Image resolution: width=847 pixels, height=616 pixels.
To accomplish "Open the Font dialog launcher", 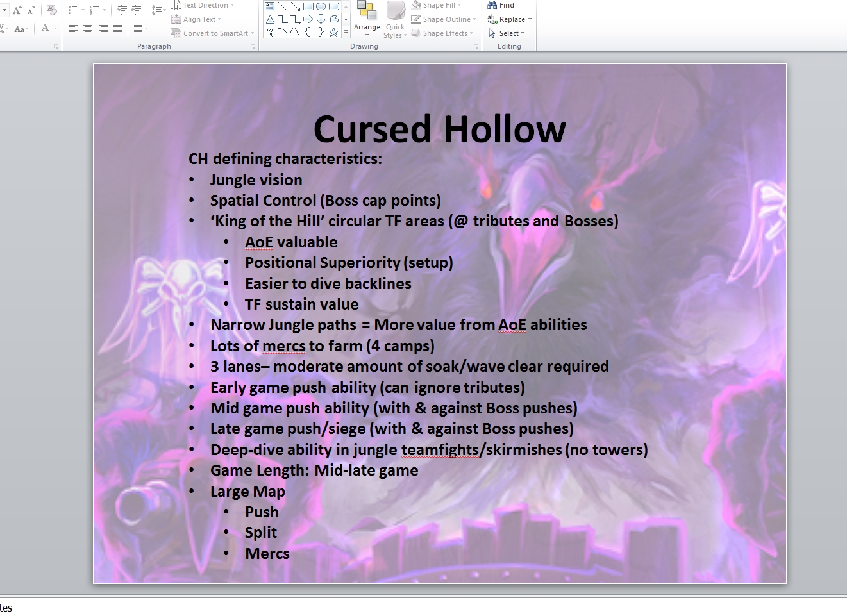I will (x=56, y=46).
